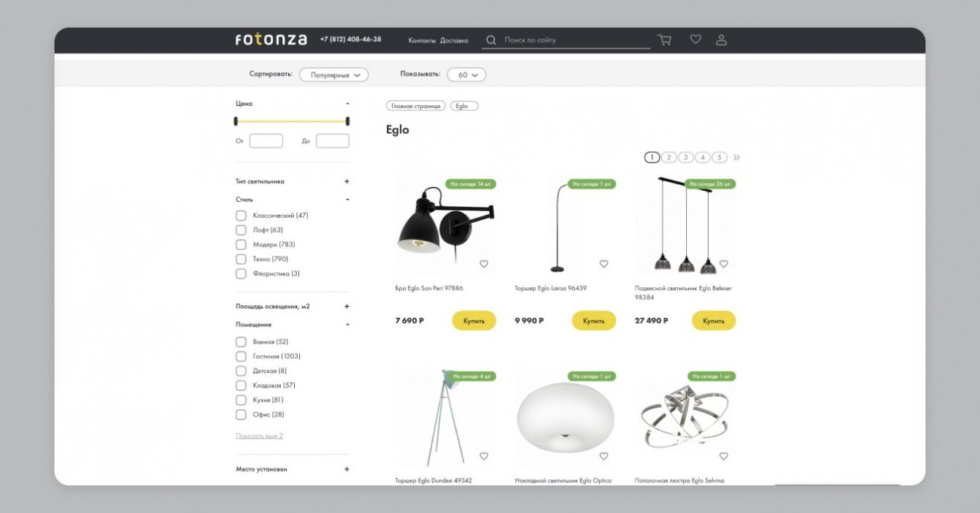Screen dimensions: 980x513
Task: Buy the Eglo San Peri sconce
Action: pos(474,321)
